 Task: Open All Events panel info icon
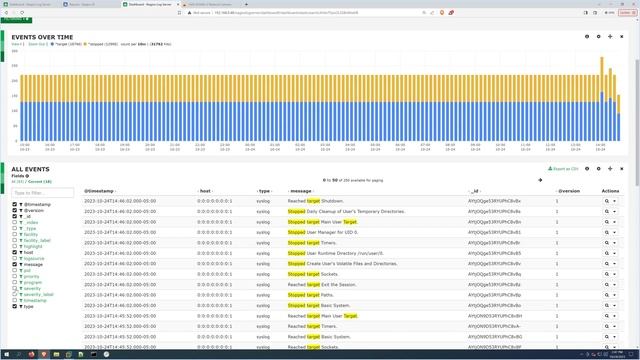point(587,169)
